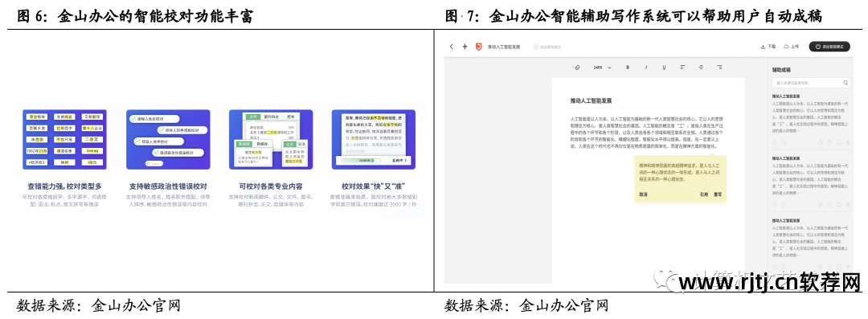Go back with the left arrow icon
The width and height of the screenshot is (868, 319).
[451, 47]
